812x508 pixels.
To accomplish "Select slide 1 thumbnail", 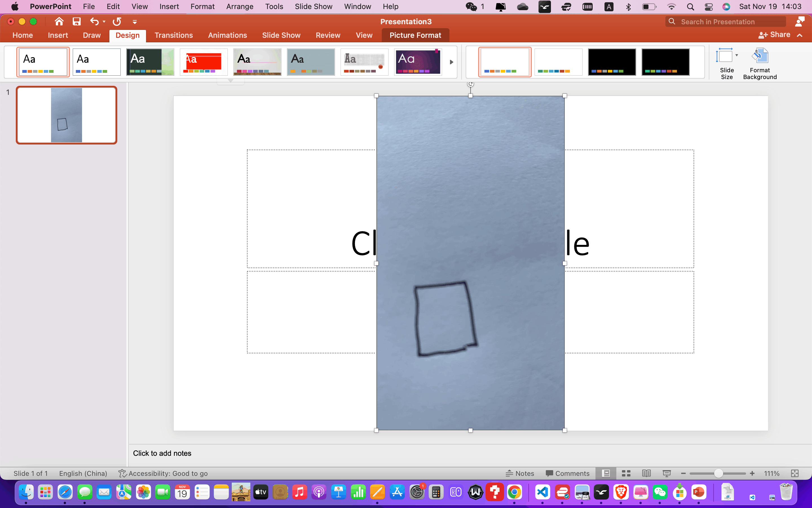I will [67, 115].
